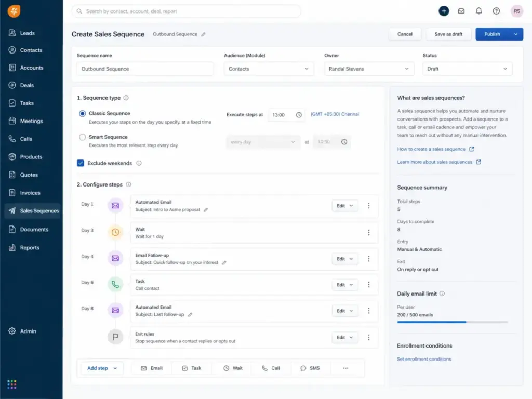532x399 pixels.
Task: Open Meetings in the sidebar
Action: (31, 121)
